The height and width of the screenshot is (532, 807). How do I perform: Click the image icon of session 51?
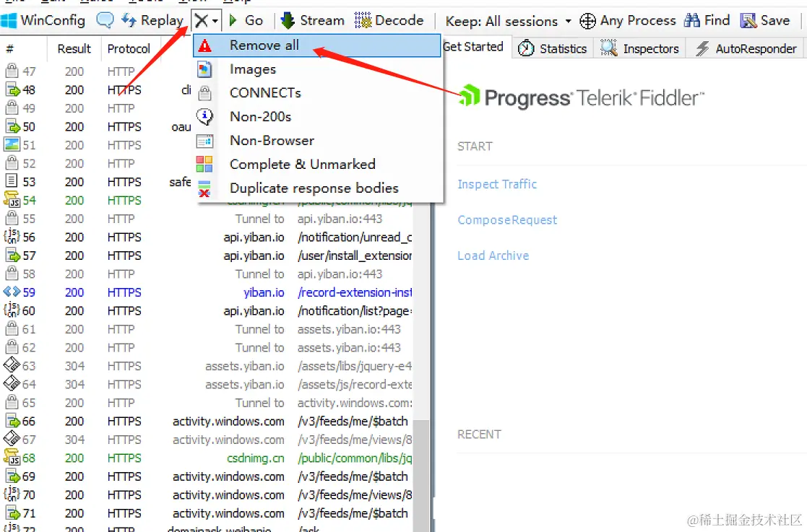tap(12, 144)
